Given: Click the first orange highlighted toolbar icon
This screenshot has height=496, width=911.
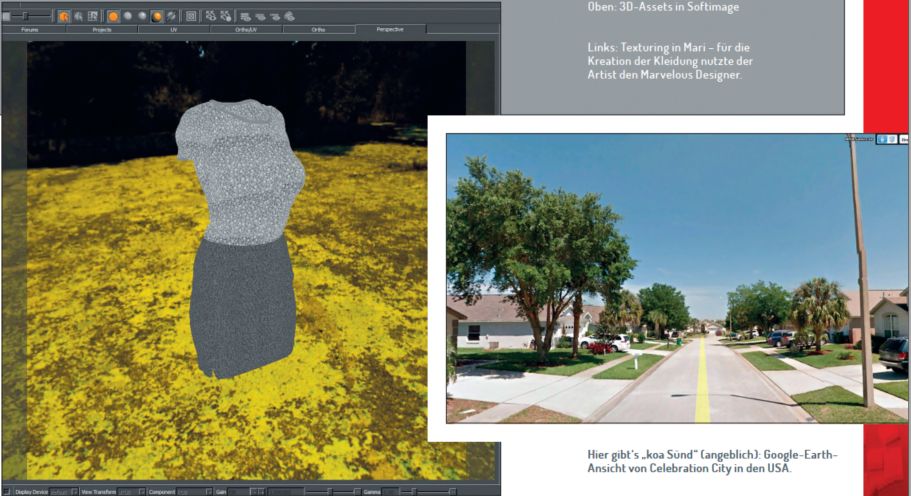Looking at the screenshot, I should coord(63,16).
